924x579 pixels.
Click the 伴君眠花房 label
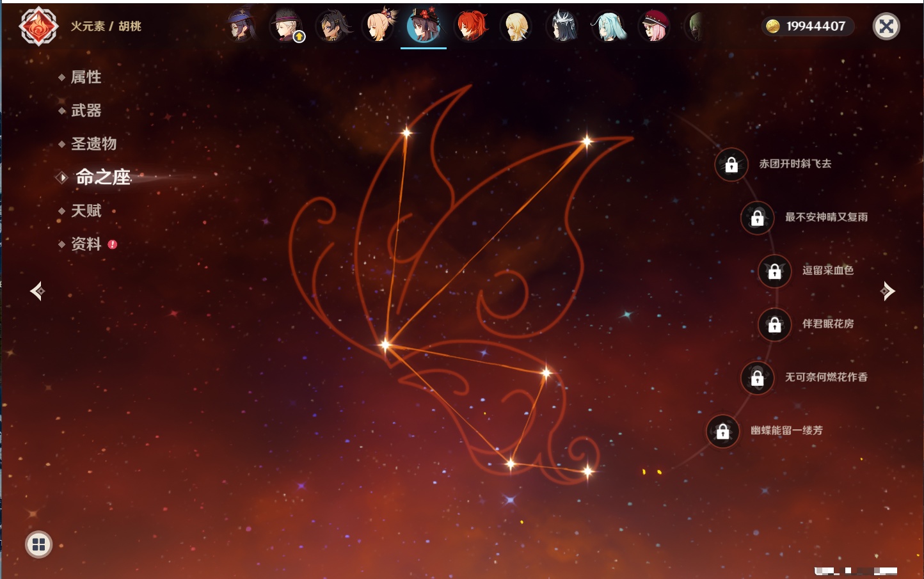[x=828, y=324]
